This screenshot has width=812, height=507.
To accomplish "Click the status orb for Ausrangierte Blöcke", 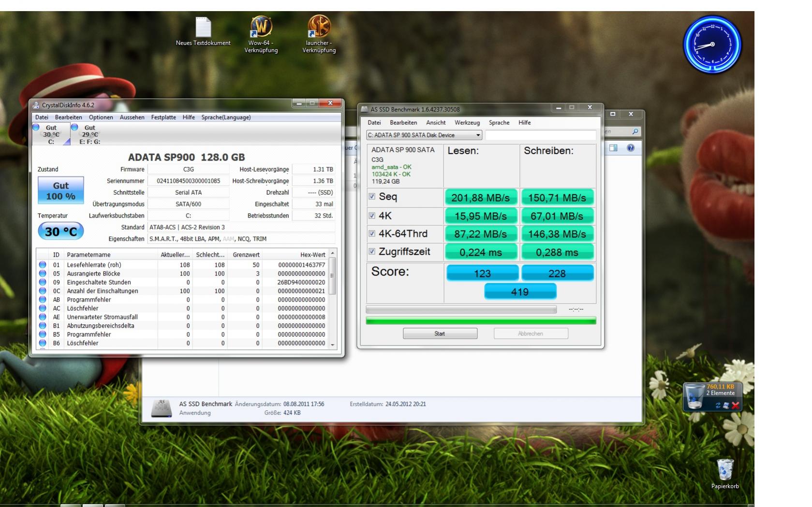I will point(43,274).
